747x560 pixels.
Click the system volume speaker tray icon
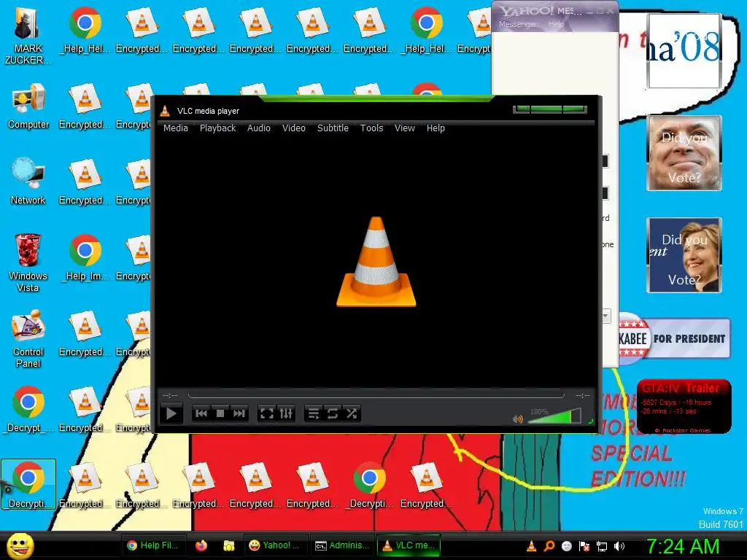(619, 547)
